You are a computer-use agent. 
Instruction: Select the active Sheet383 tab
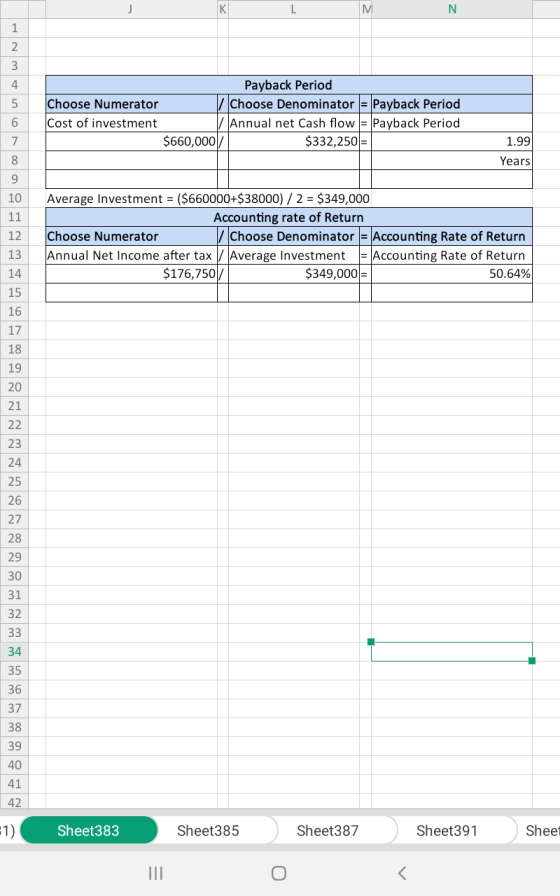pyautogui.click(x=89, y=830)
